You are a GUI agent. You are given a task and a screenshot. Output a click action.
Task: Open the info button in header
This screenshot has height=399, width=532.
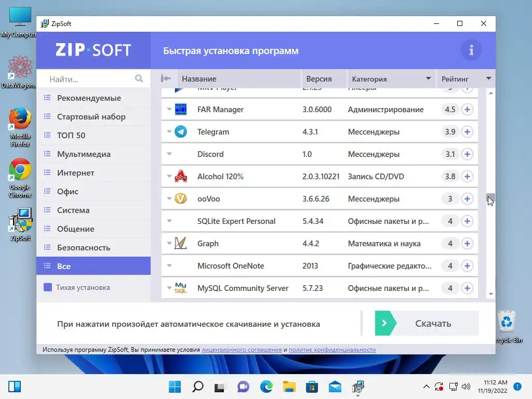click(x=471, y=50)
